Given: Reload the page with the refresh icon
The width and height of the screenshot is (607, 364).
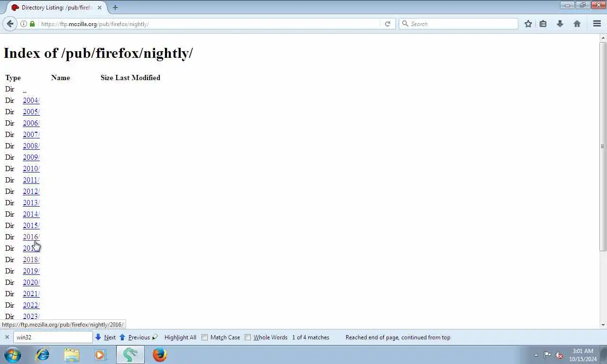Looking at the screenshot, I should pos(387,24).
